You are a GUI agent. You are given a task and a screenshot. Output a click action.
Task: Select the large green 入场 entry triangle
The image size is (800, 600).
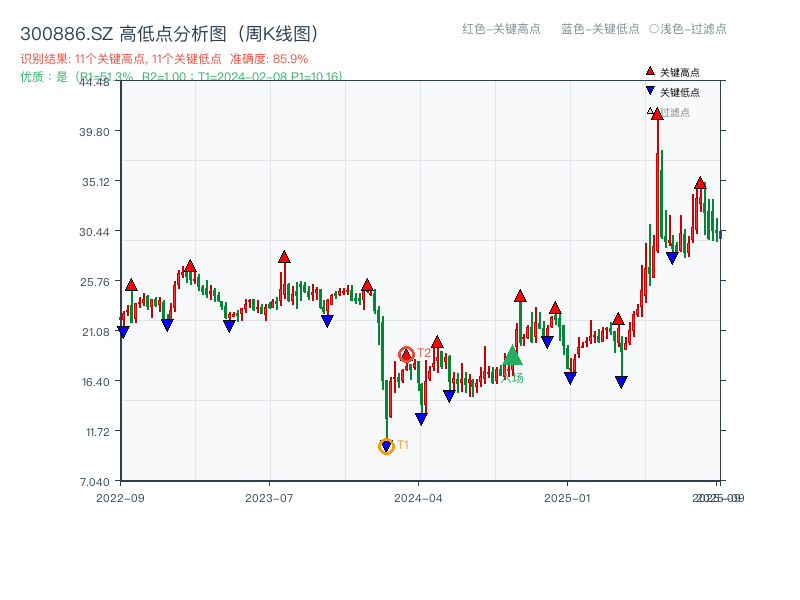point(512,355)
